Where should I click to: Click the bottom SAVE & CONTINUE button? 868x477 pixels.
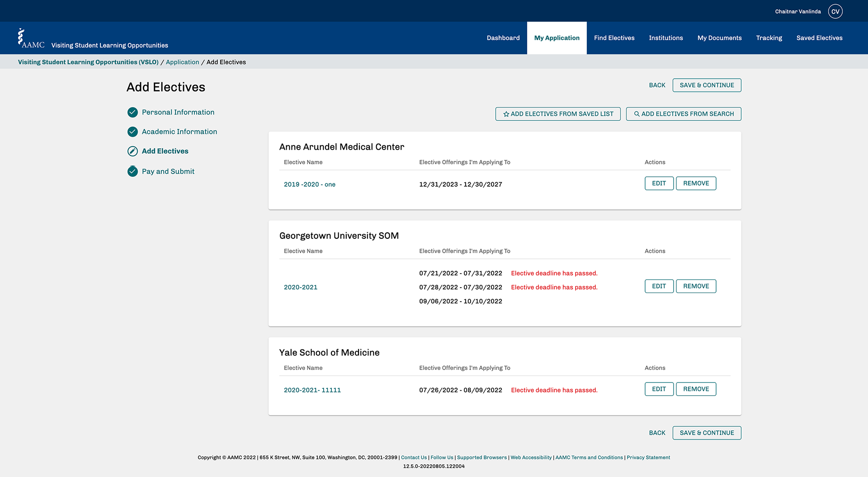(707, 433)
